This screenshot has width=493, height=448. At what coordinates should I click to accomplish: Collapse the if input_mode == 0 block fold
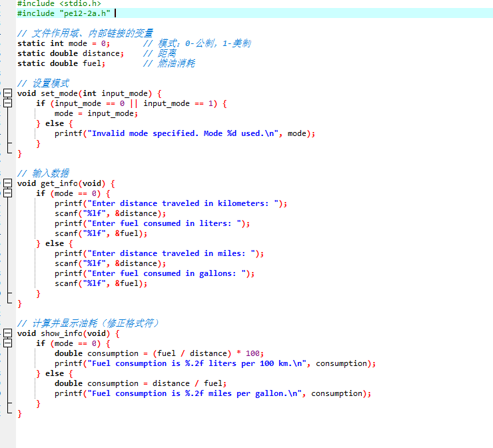click(7, 103)
